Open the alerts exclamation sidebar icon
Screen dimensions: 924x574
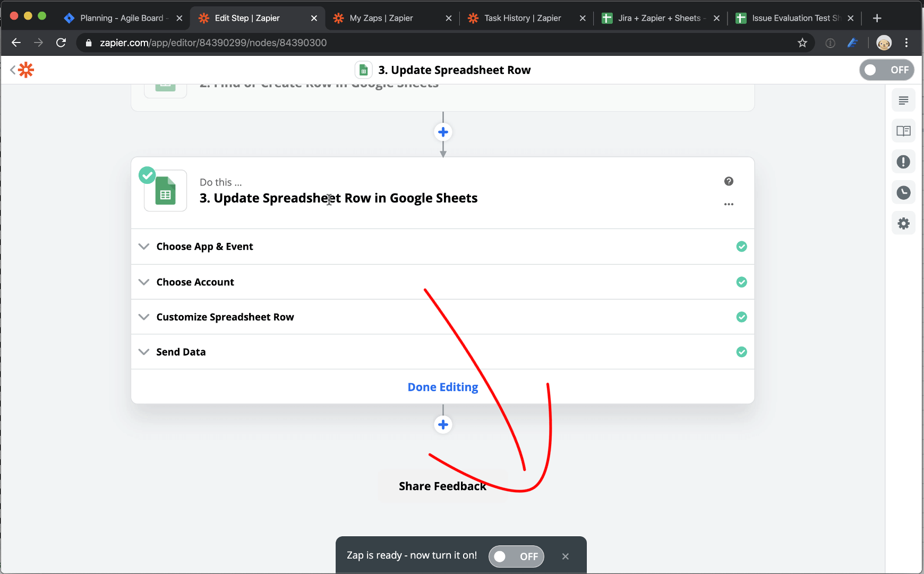[903, 162]
